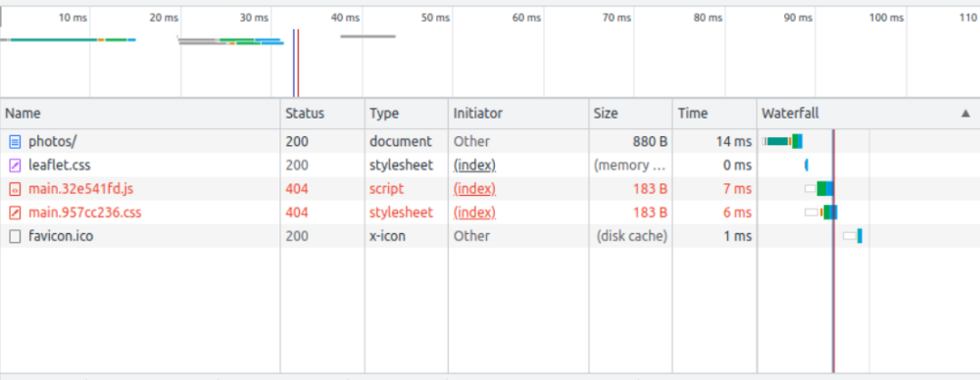
Task: Click the 40 ms marker in the overview timeline
Action: pyautogui.click(x=346, y=19)
